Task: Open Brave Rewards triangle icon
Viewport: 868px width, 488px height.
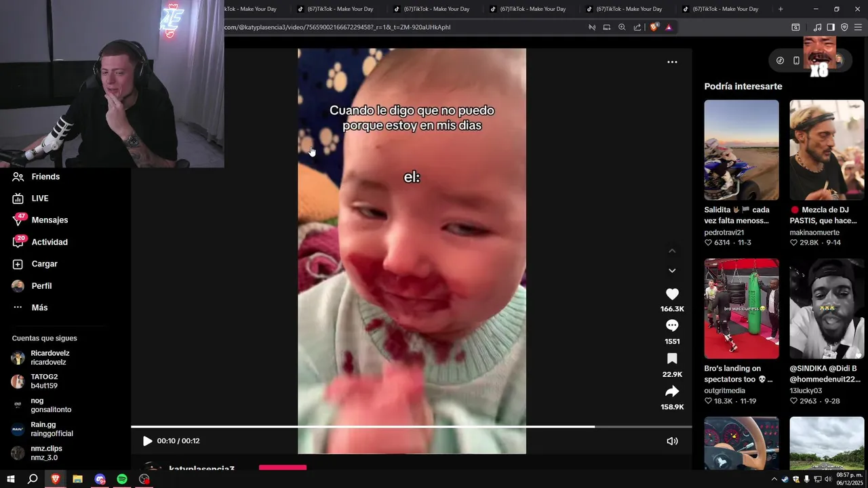Action: pos(669,27)
